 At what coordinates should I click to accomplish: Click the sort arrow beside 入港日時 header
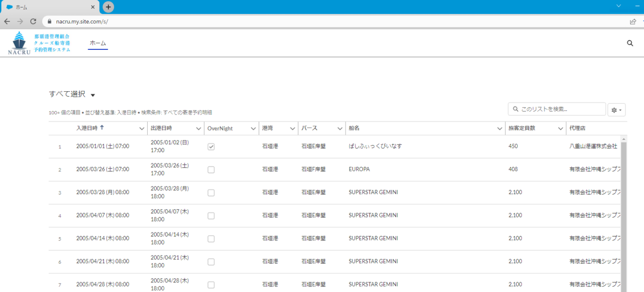click(x=102, y=128)
